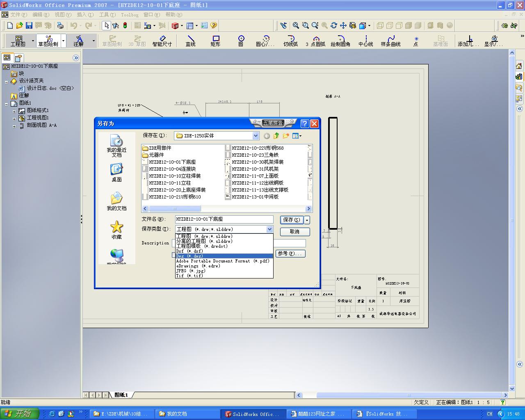
Task: Select the Point (点) sketch tool
Action: pos(415,41)
